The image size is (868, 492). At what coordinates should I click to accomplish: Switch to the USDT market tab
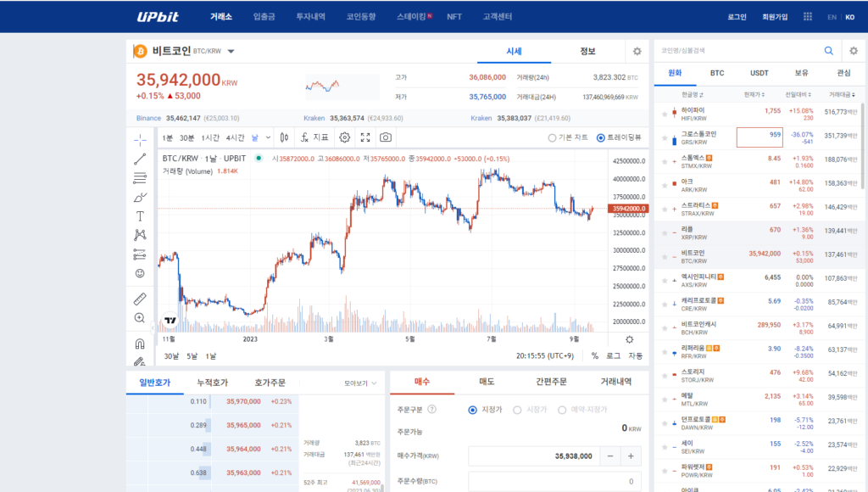click(759, 73)
